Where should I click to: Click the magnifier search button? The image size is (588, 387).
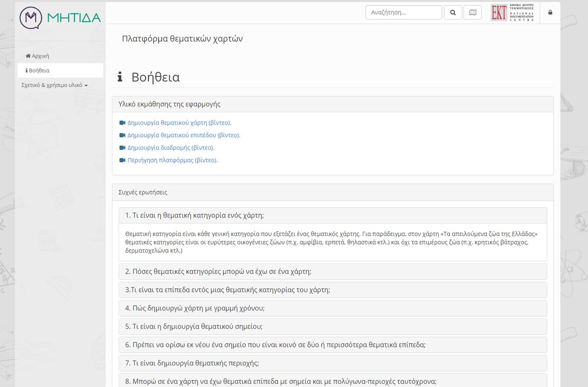click(453, 13)
